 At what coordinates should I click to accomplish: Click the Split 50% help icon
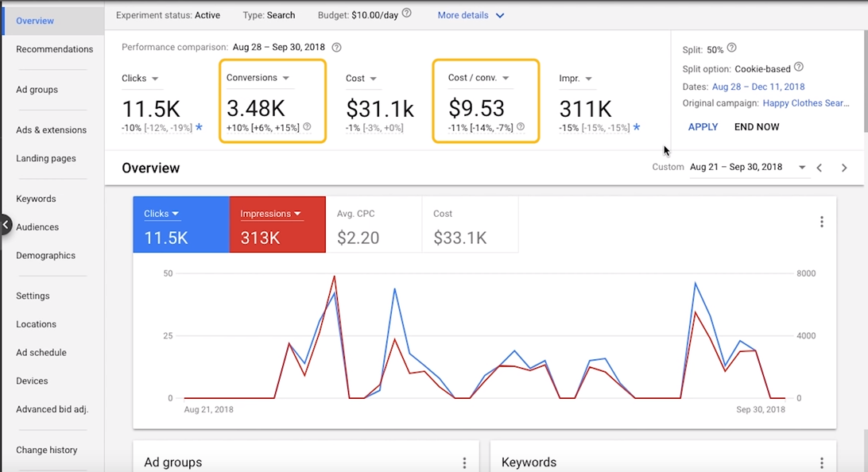[730, 48]
